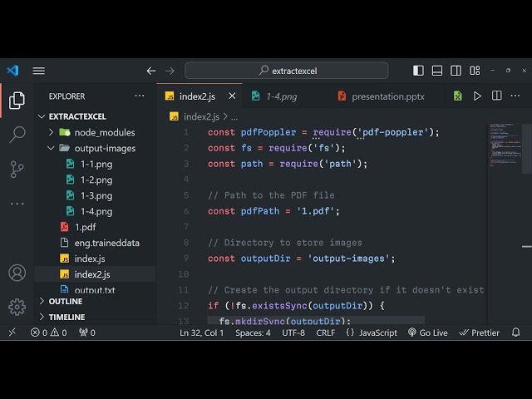This screenshot has height=399, width=532.
Task: Open the Accounts icon in activity bar
Action: click(x=17, y=273)
